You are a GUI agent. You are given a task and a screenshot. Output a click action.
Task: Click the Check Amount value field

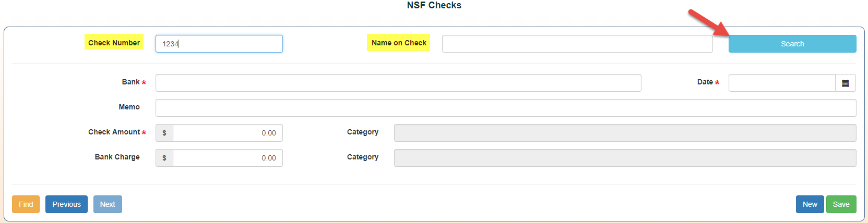pyautogui.click(x=228, y=133)
